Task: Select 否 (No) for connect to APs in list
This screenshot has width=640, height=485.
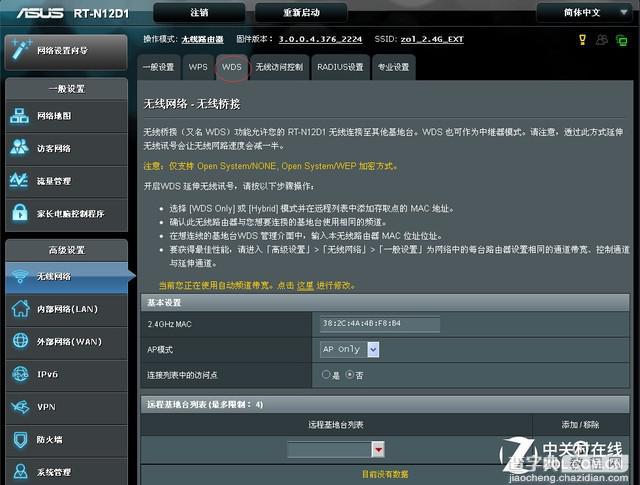Action: pyautogui.click(x=350, y=374)
